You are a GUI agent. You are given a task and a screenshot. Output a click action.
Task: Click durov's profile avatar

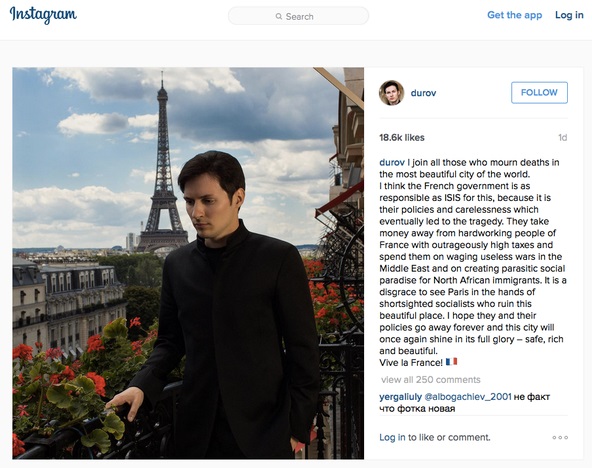(x=391, y=93)
